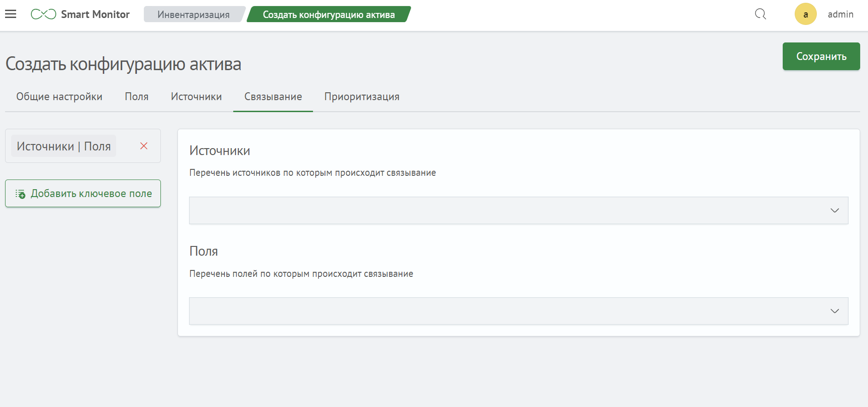Click text Перечень источников по которым происходит связывание
Screen dimensions: 868x407
click(x=313, y=173)
